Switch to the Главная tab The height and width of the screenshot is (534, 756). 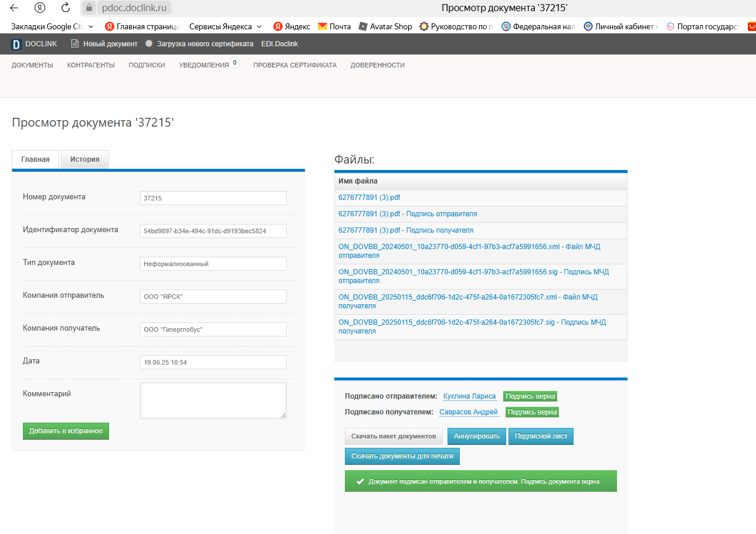click(x=35, y=159)
